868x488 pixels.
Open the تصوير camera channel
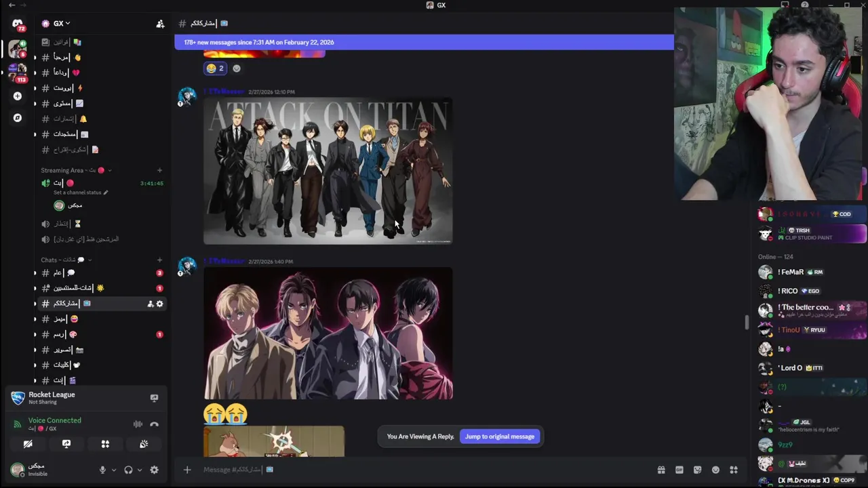pyautogui.click(x=100, y=350)
